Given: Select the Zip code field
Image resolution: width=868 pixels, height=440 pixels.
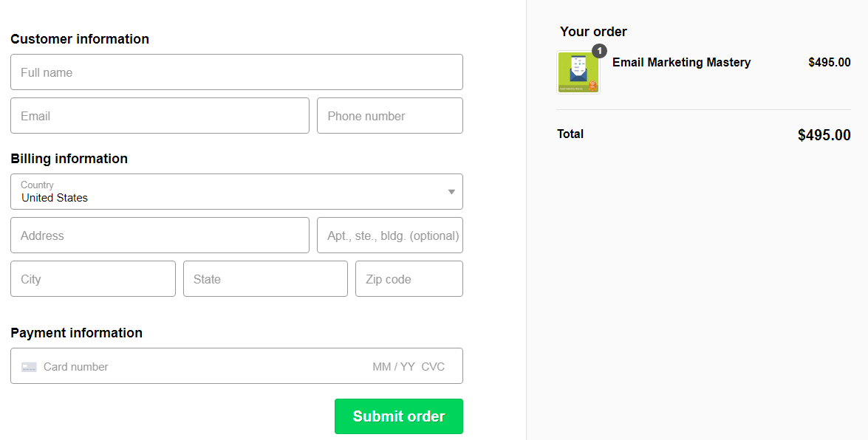Looking at the screenshot, I should pos(409,279).
